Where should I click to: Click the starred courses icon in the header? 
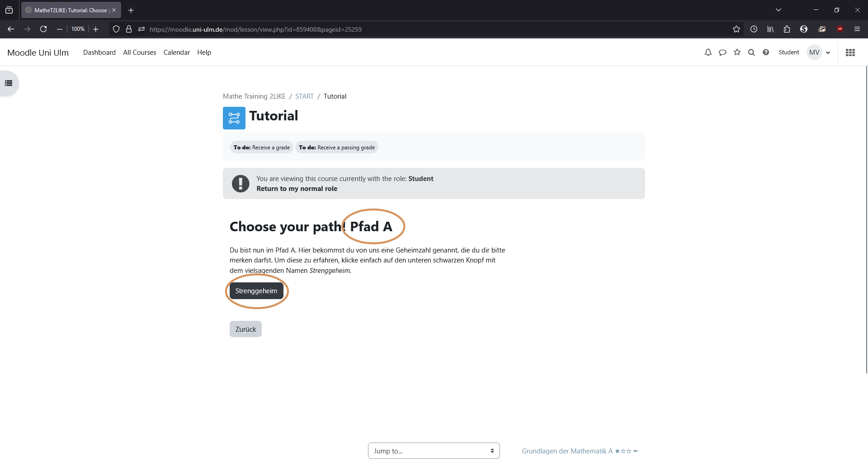[x=737, y=52]
